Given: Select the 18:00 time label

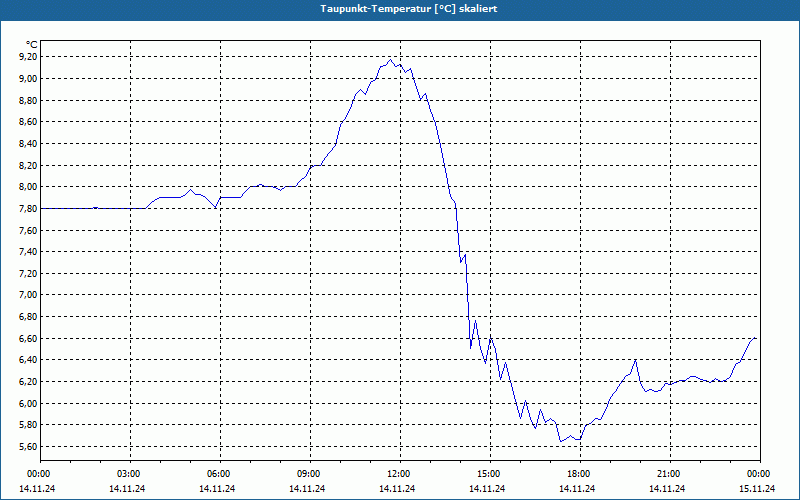Looking at the screenshot, I should (580, 474).
